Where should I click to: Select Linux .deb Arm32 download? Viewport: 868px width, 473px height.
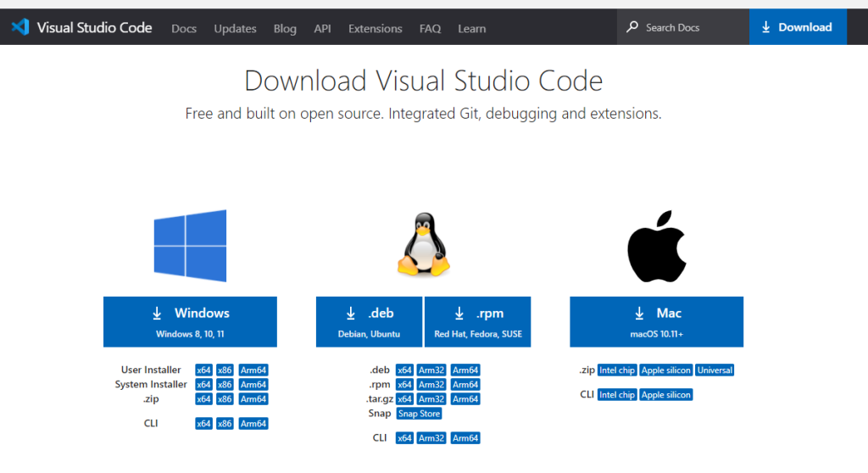pyautogui.click(x=431, y=370)
